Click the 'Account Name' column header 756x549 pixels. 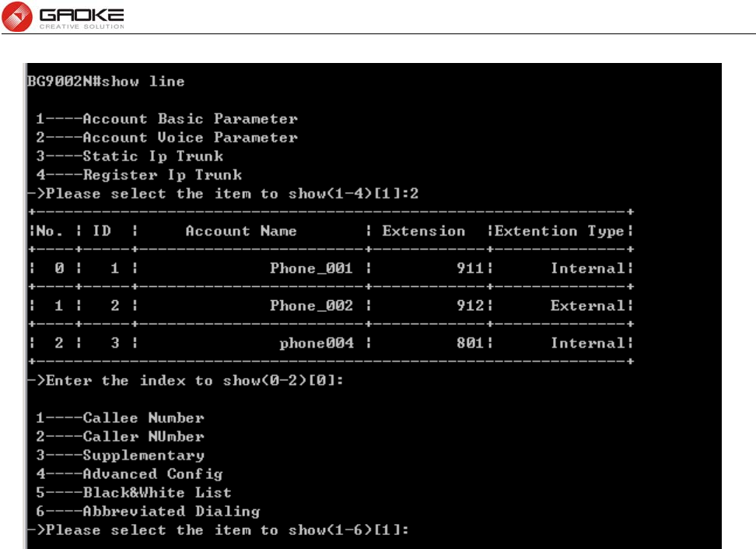241,231
